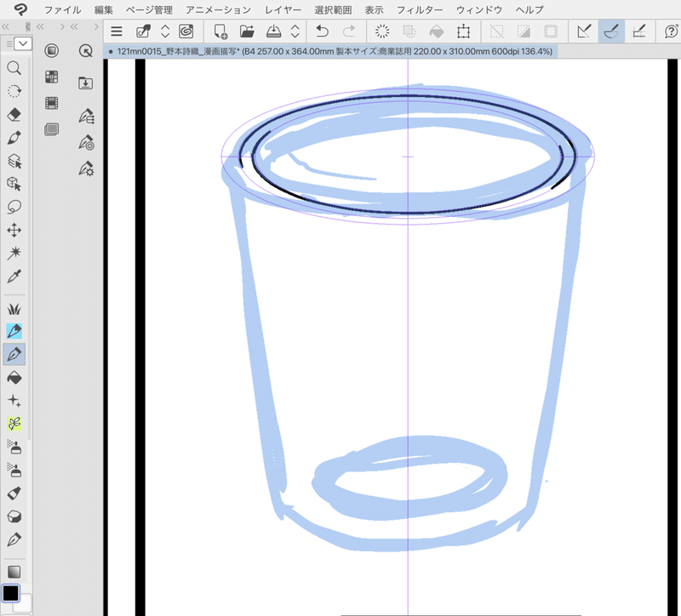Click the Redo arrow
Viewport: 681px width, 616px height.
tap(349, 31)
